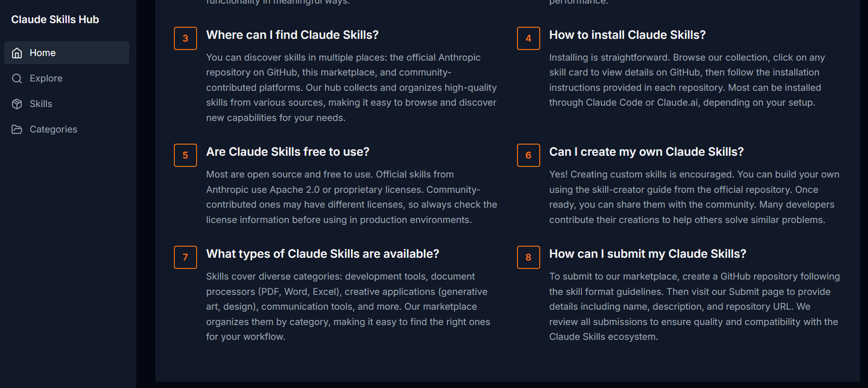Click 'How can I submit my Claude Skills?' heading
This screenshot has height=388, width=868.
pyautogui.click(x=647, y=254)
